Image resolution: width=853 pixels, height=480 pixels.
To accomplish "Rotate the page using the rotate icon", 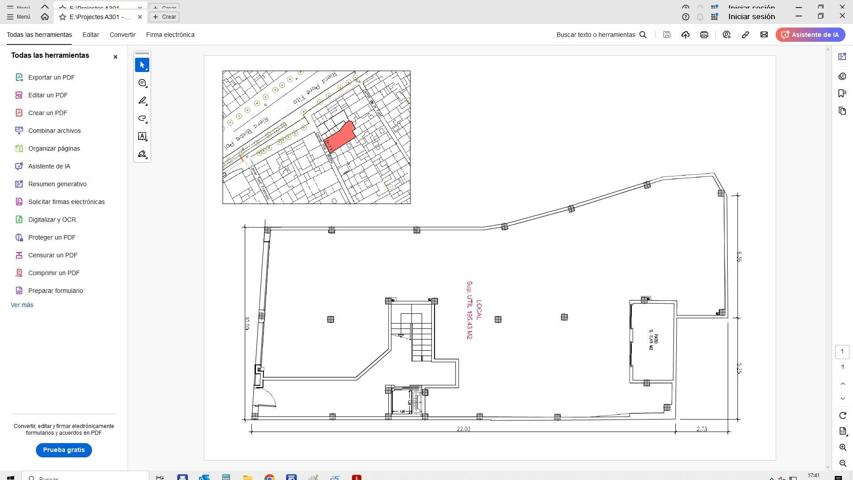I will [x=843, y=415].
